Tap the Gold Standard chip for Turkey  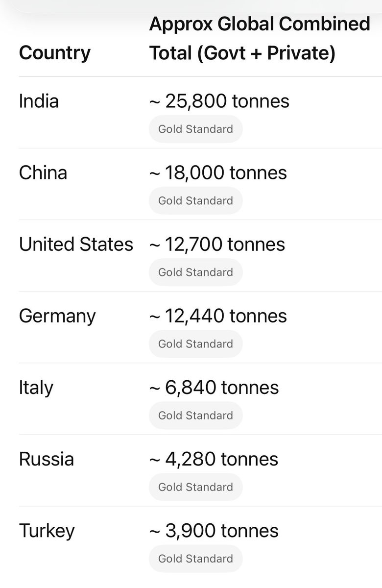tap(195, 559)
